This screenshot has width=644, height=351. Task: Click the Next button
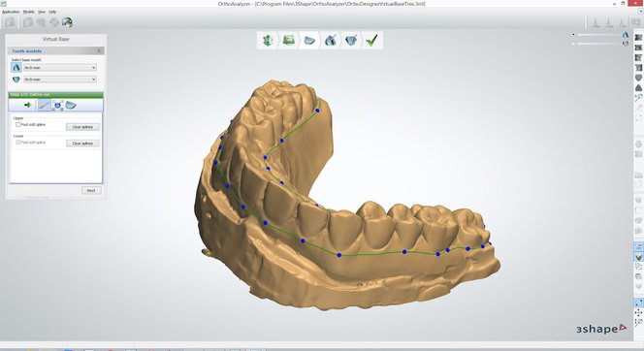(x=91, y=190)
